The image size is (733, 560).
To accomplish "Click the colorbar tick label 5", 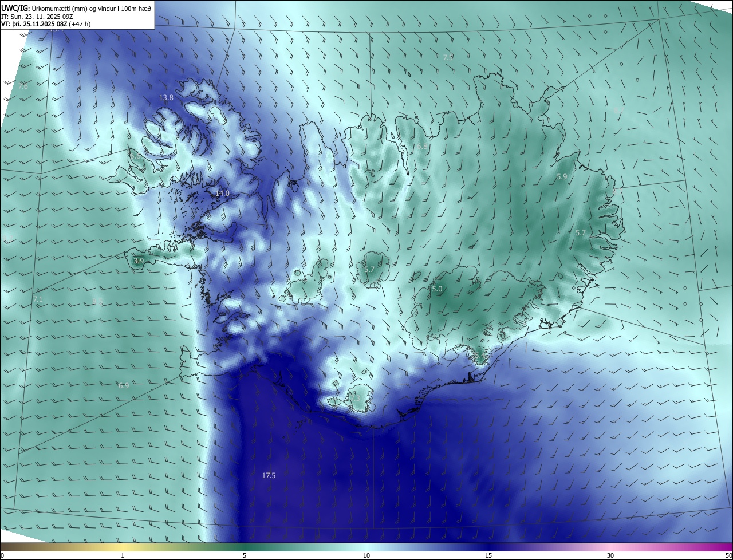I will [245, 555].
